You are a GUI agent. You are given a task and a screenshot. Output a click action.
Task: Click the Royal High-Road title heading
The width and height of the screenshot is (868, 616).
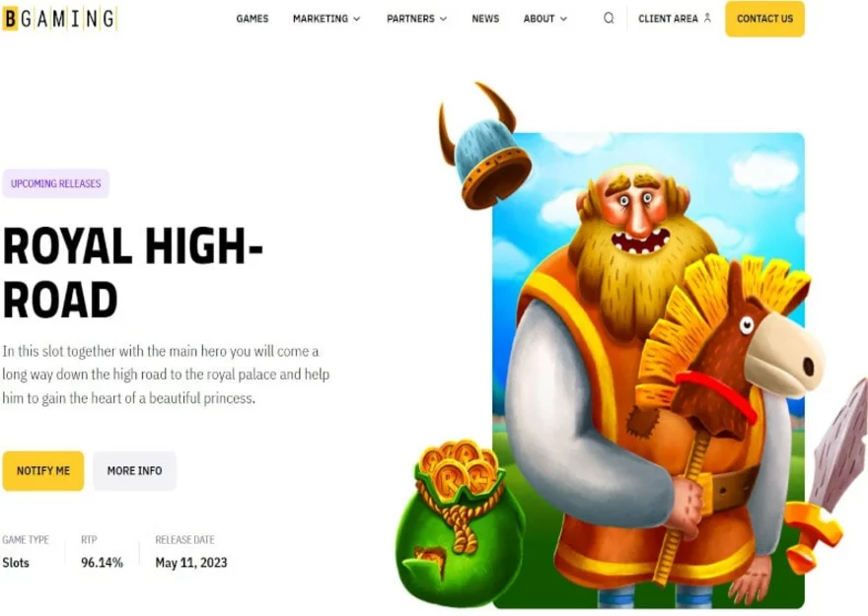pos(133,273)
